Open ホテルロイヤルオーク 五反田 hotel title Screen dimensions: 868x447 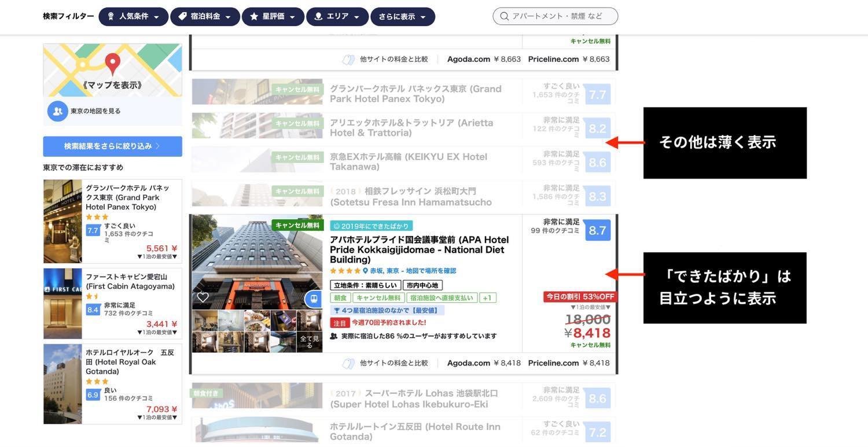click(x=130, y=362)
